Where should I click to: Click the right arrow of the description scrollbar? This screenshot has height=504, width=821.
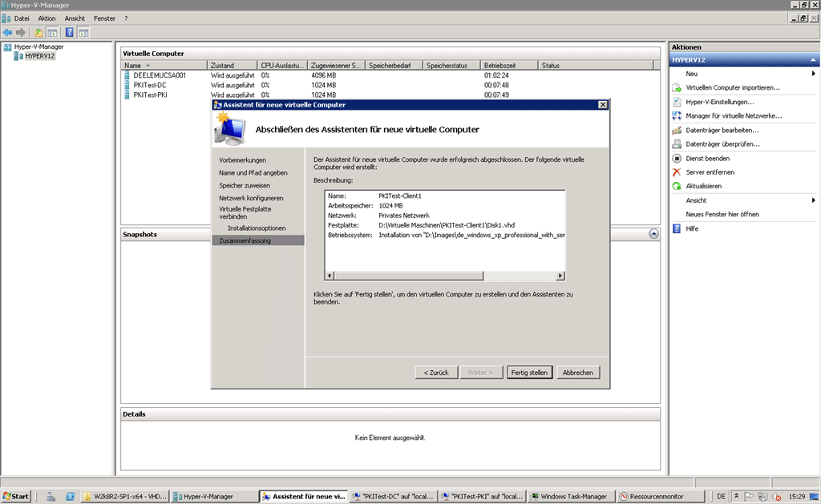coord(560,276)
